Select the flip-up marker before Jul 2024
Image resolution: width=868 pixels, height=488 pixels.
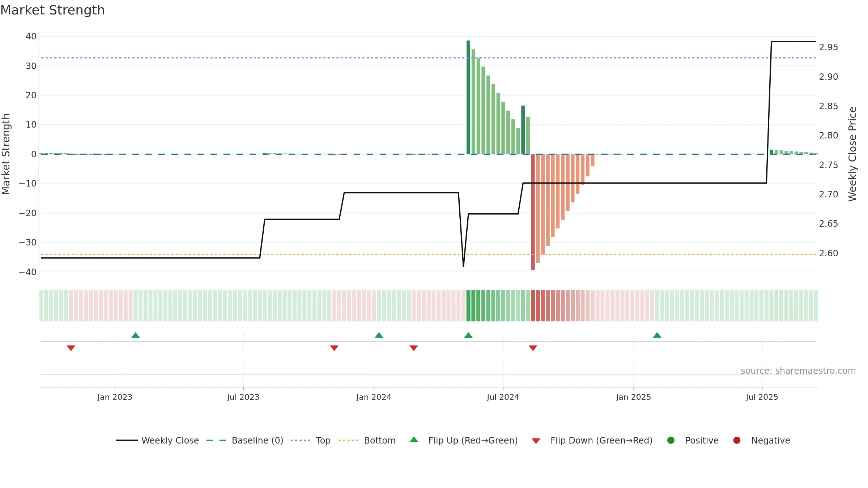pyautogui.click(x=468, y=335)
